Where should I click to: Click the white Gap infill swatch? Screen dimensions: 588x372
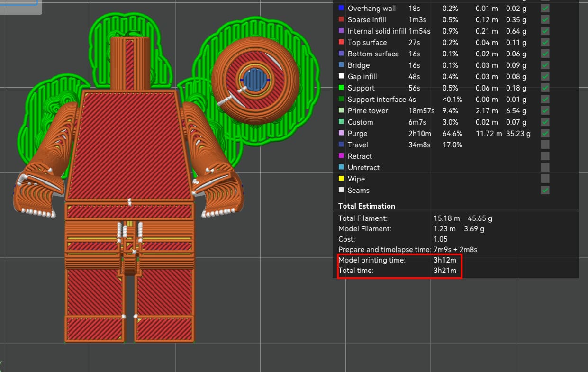coord(341,76)
